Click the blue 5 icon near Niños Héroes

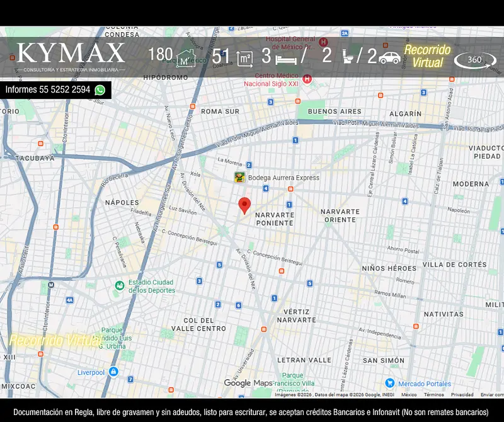309,283
